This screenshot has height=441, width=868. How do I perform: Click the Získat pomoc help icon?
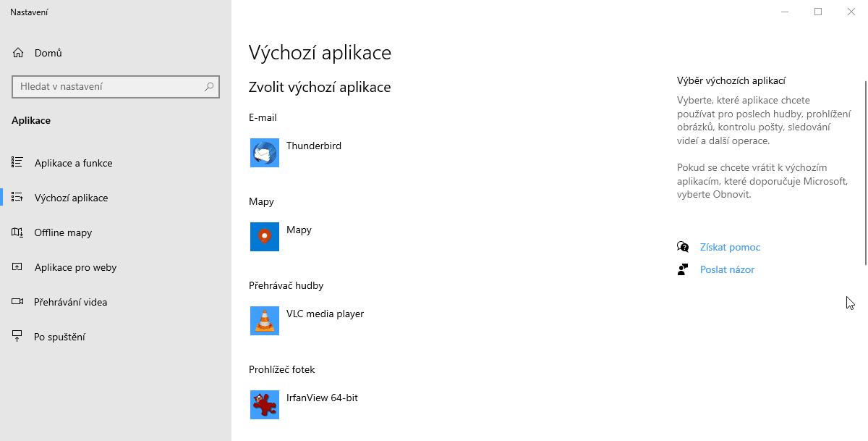[683, 246]
